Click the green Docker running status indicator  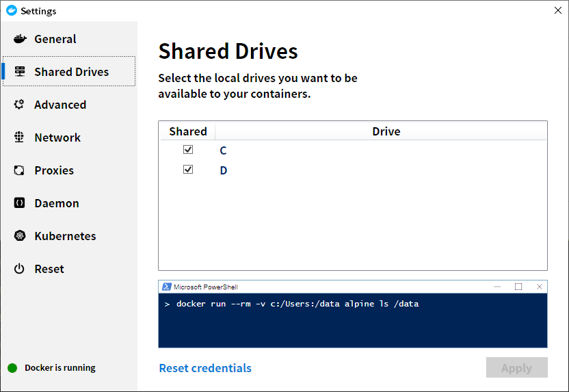[x=12, y=368]
